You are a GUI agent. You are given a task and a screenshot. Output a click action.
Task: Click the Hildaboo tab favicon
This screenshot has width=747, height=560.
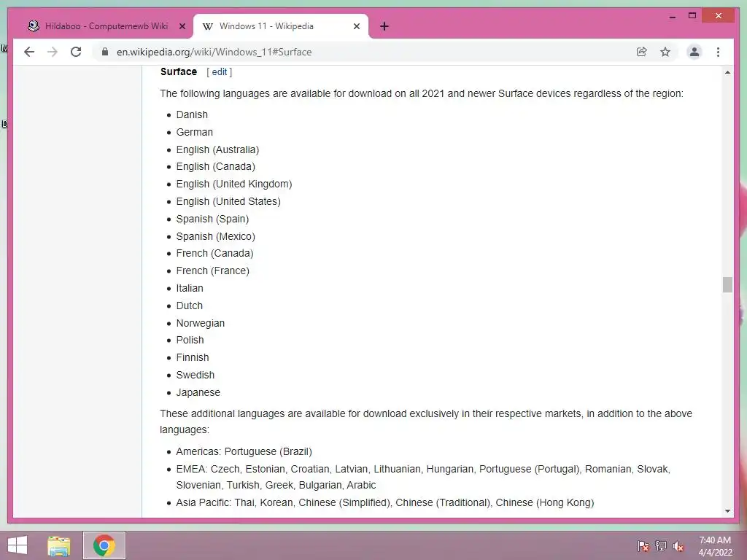(x=34, y=26)
